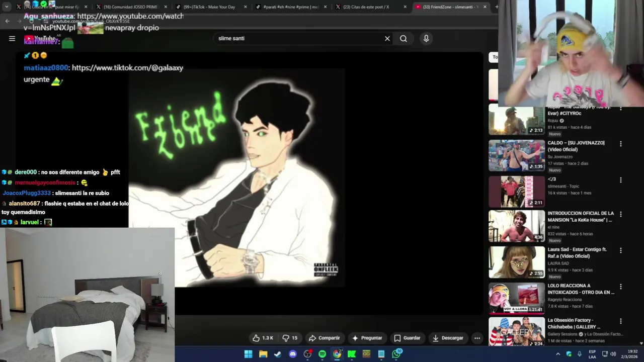Close the Citas de este post tab
The height and width of the screenshot is (362, 644).
[405, 7]
